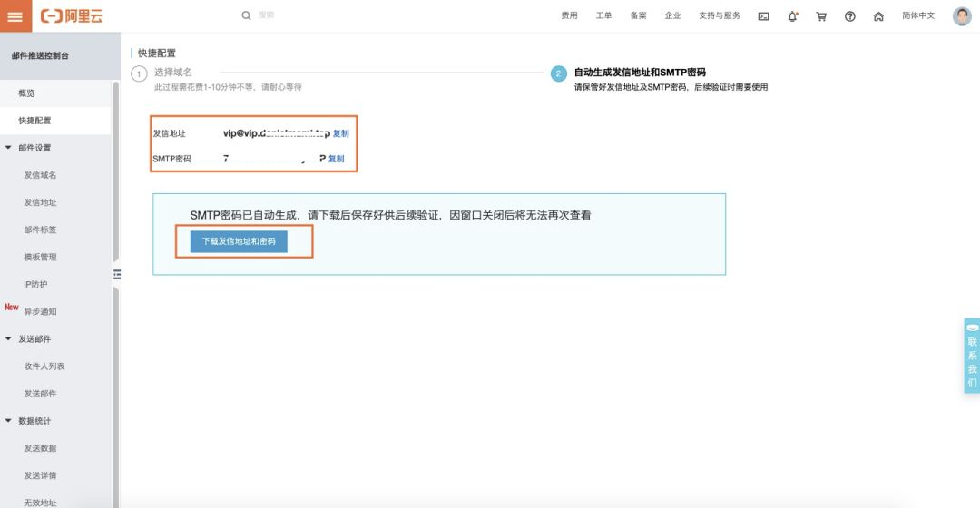The image size is (980, 508).
Task: Open the user avatar menu
Action: [962, 16]
